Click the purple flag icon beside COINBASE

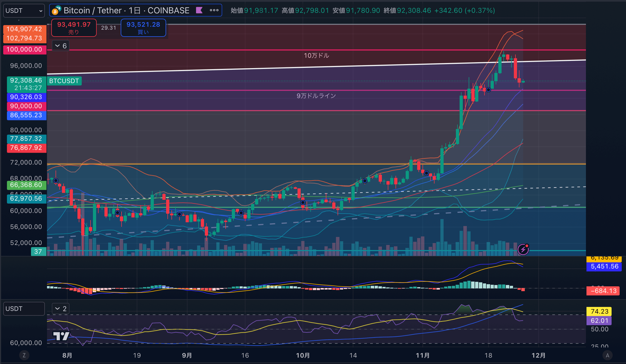(x=199, y=10)
